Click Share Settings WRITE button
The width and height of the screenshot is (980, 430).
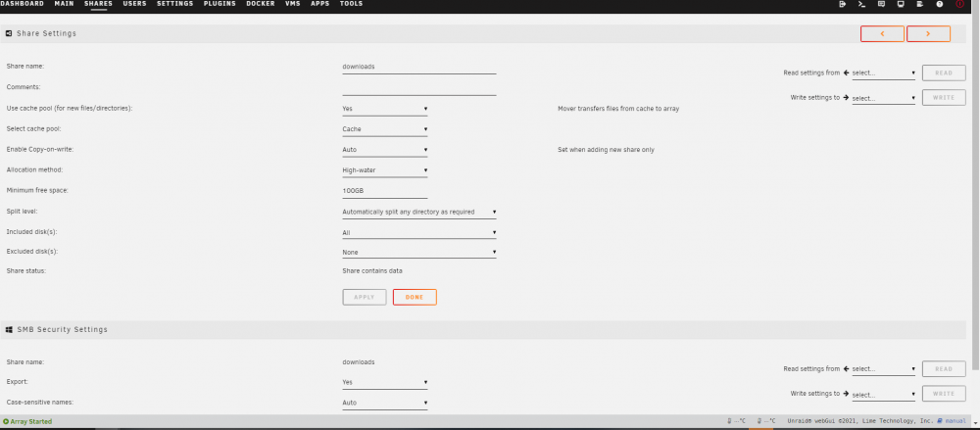(x=944, y=98)
